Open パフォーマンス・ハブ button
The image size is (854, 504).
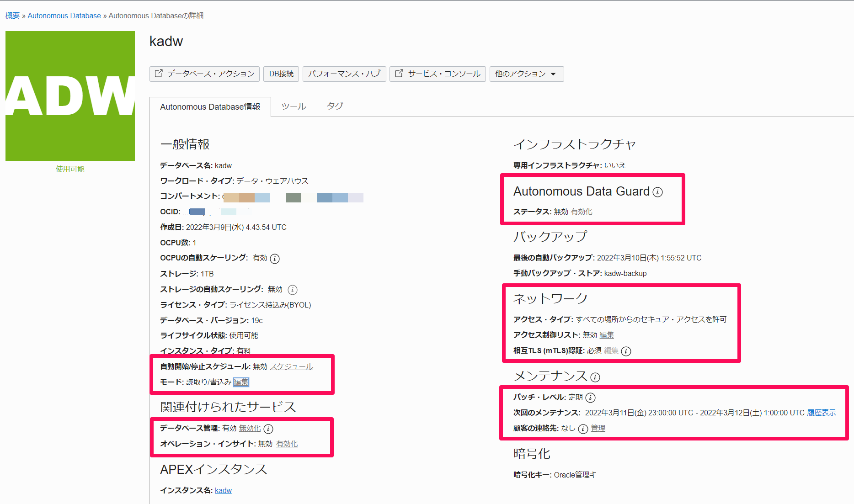[x=344, y=74]
